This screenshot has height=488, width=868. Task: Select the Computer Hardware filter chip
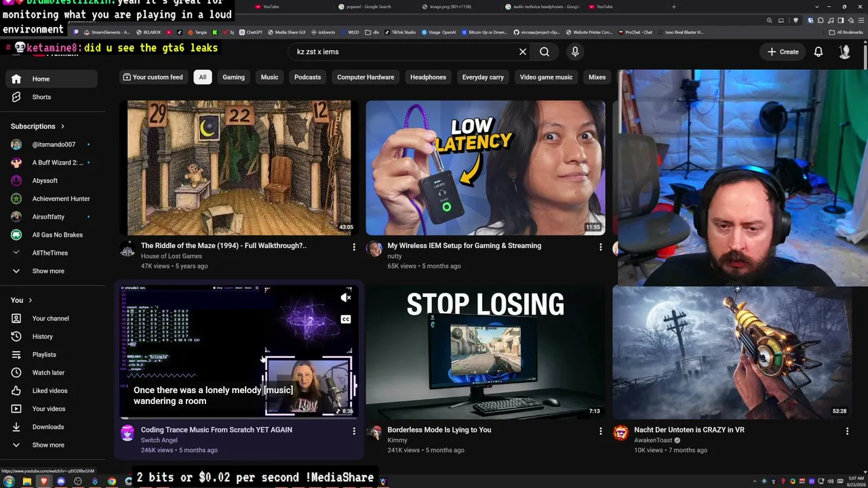pyautogui.click(x=366, y=77)
